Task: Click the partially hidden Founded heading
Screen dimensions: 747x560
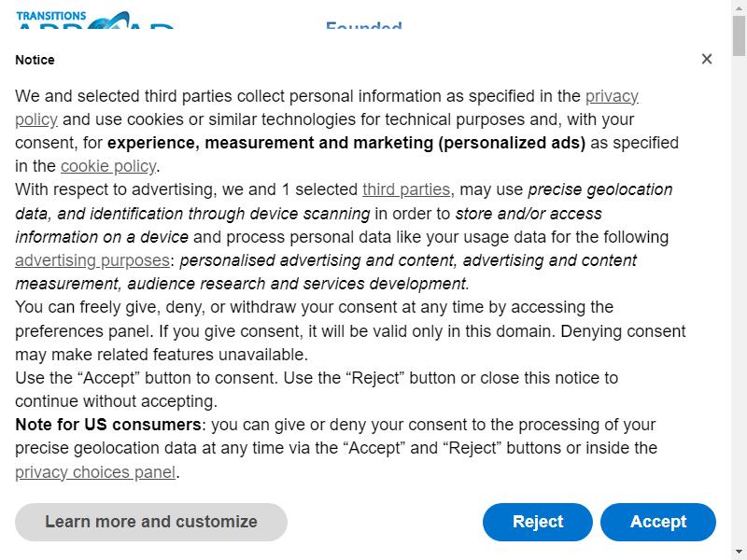Action: point(364,25)
